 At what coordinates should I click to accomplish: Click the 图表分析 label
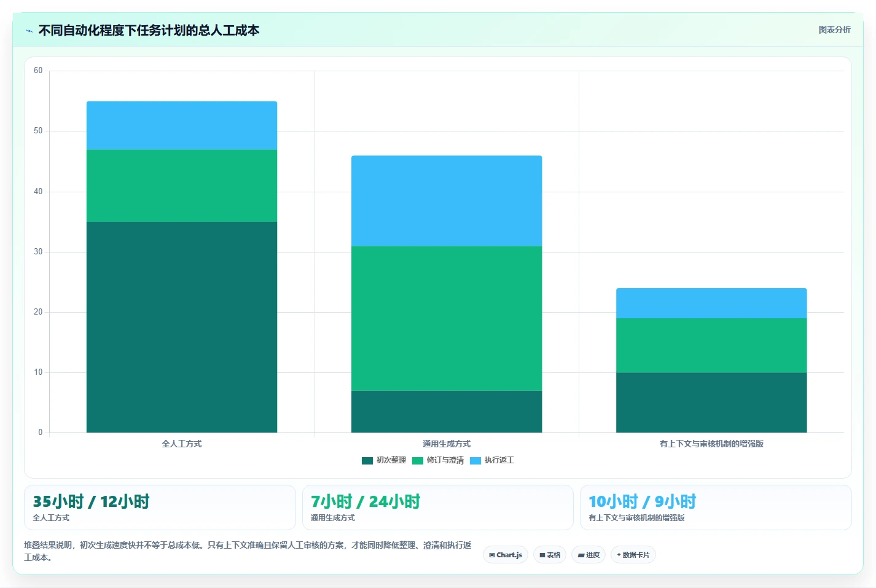tap(834, 29)
